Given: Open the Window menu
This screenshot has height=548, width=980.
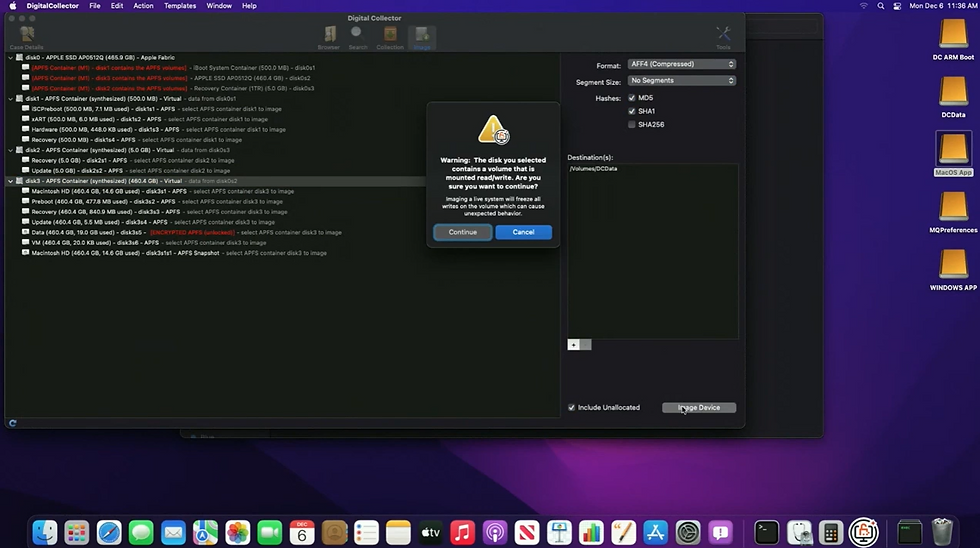Looking at the screenshot, I should point(219,6).
